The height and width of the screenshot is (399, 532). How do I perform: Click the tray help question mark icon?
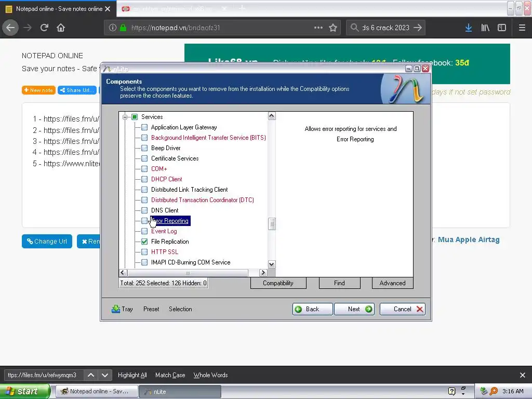[x=451, y=391]
